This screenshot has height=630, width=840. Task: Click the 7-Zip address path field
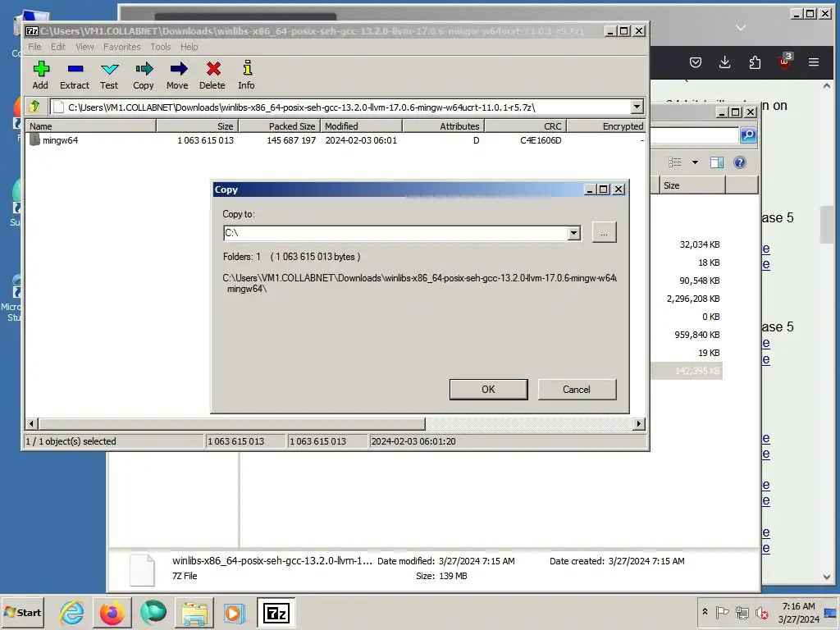pyautogui.click(x=340, y=107)
